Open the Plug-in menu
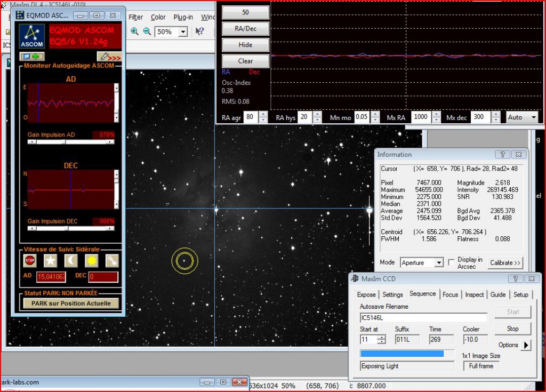Screen dimensions: 546x392 (183, 17)
